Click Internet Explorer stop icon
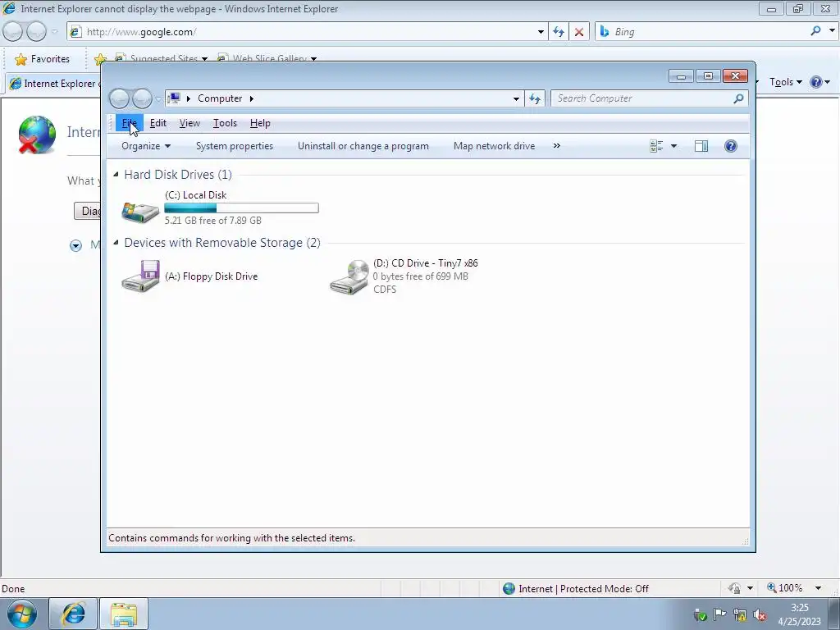840x630 pixels. point(579,32)
